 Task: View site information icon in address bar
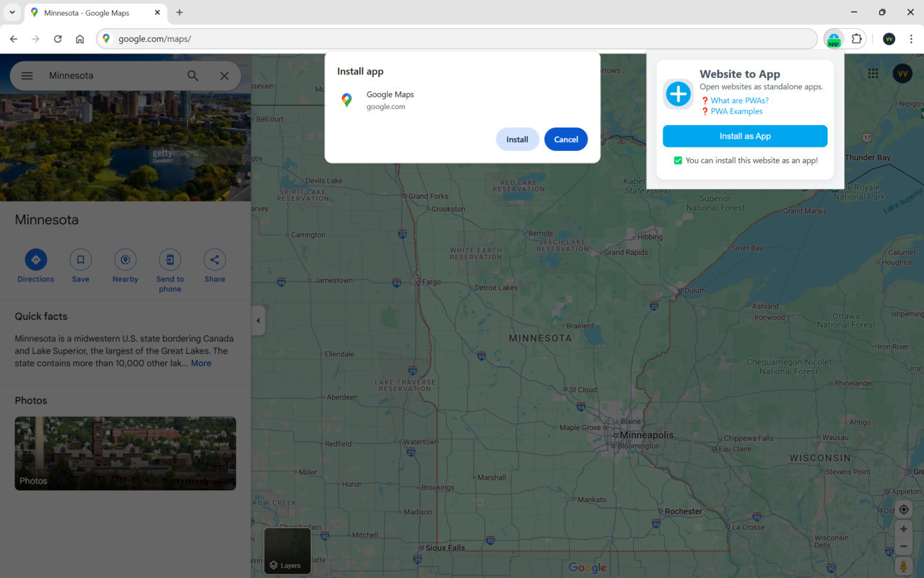pyautogui.click(x=107, y=39)
